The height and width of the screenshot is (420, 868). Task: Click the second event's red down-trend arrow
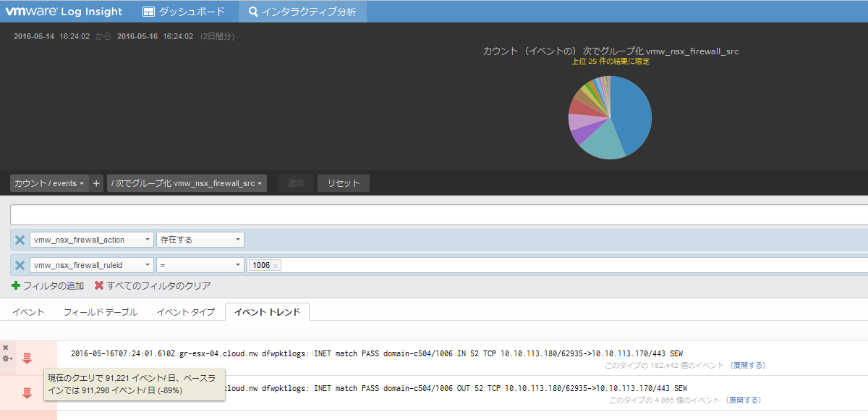pyautogui.click(x=27, y=393)
